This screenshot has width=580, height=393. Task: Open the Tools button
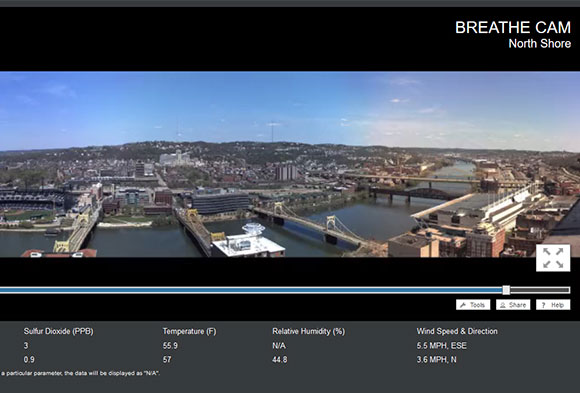tap(473, 305)
